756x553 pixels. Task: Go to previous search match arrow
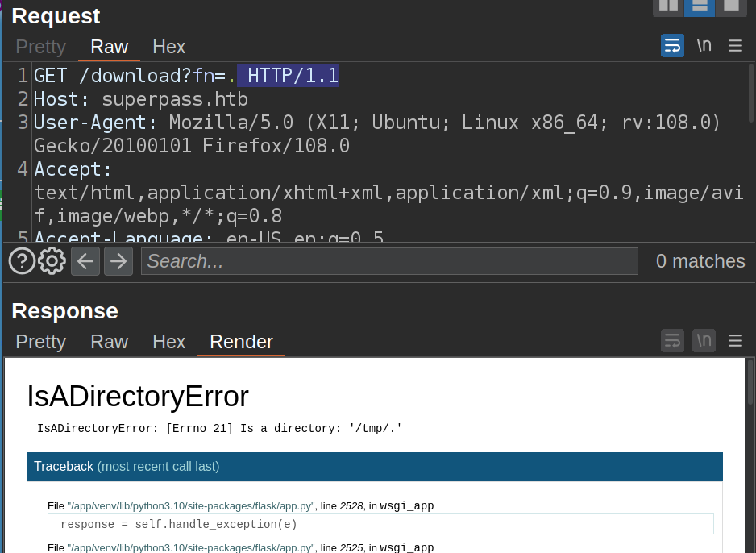85,261
